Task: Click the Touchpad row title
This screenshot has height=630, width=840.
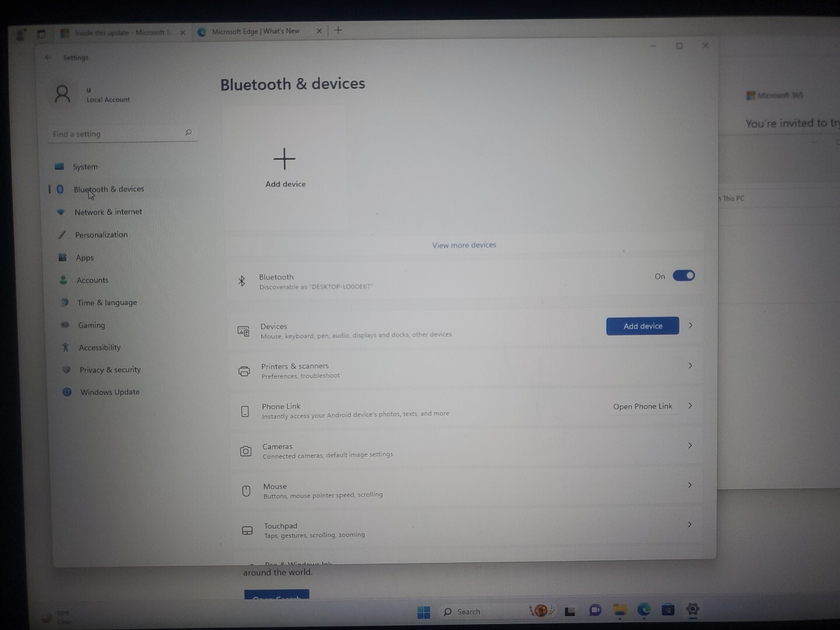Action: coord(281,526)
